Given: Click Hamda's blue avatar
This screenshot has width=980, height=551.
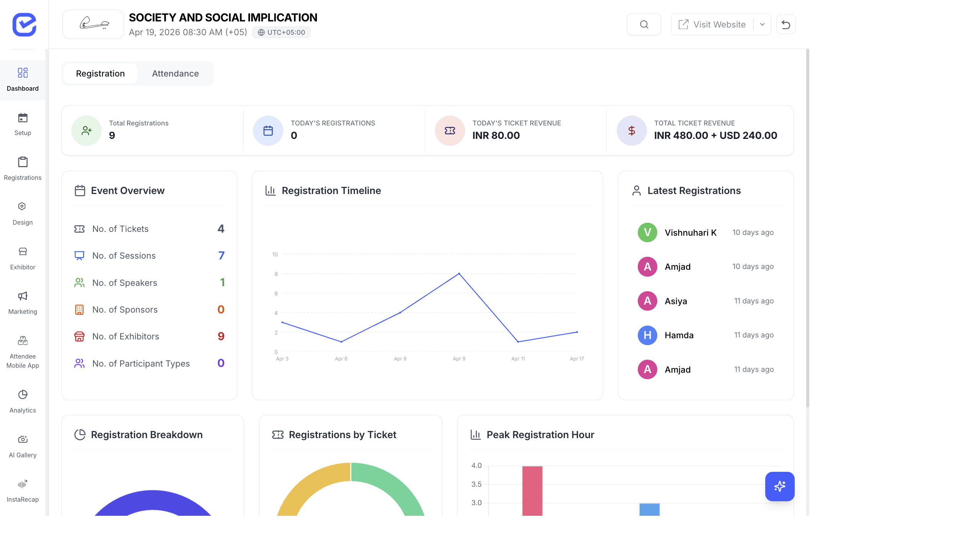Looking at the screenshot, I should (647, 335).
